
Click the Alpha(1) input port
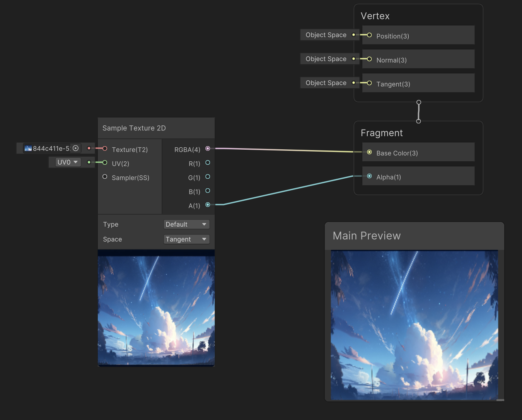[369, 176]
